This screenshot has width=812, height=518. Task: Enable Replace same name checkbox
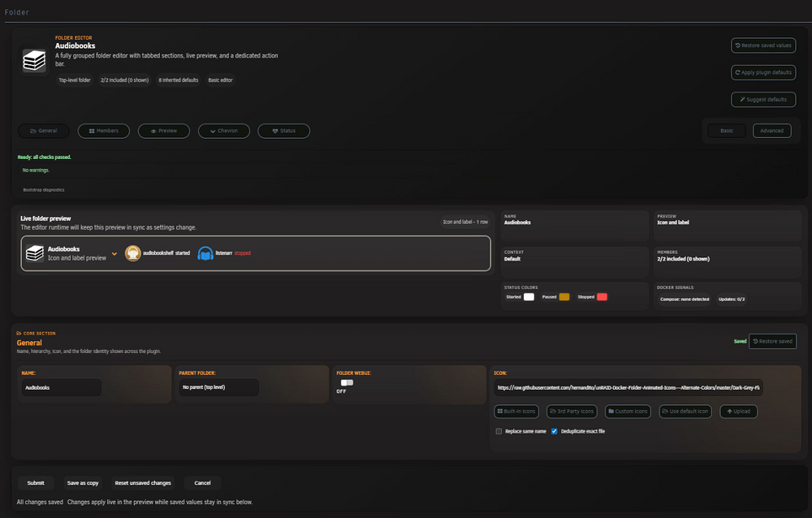(x=499, y=431)
